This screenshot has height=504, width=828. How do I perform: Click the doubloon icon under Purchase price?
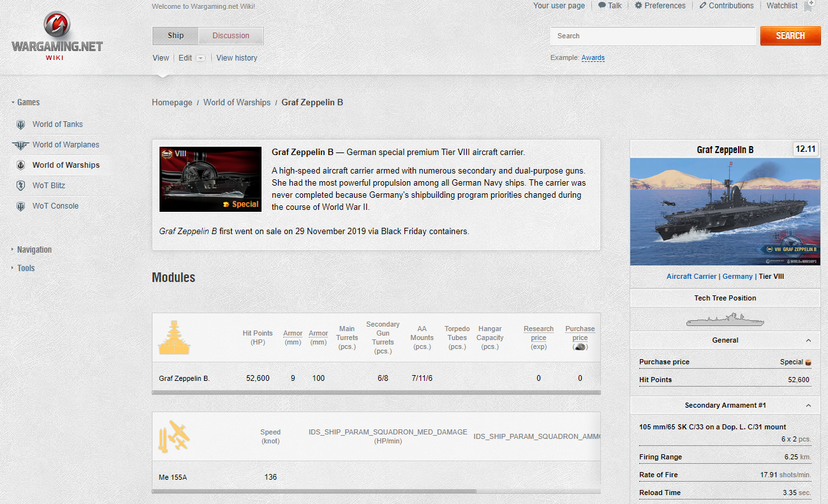pyautogui.click(x=580, y=347)
